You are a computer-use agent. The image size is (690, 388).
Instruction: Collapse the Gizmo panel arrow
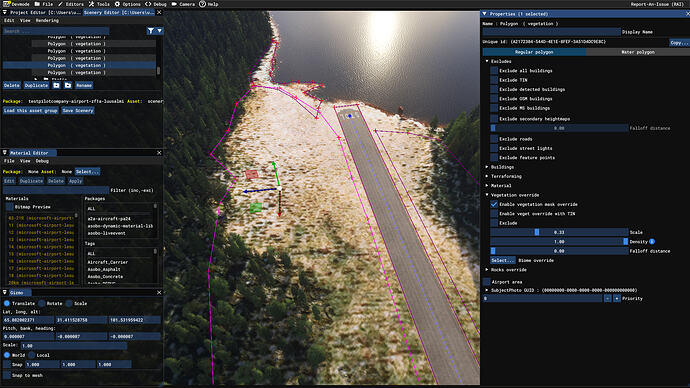coord(5,293)
